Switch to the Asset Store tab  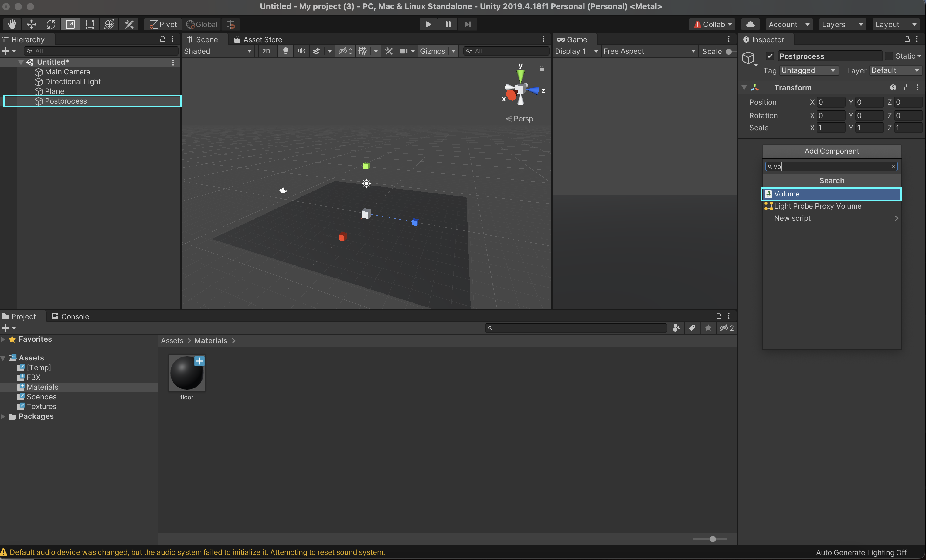pos(258,39)
